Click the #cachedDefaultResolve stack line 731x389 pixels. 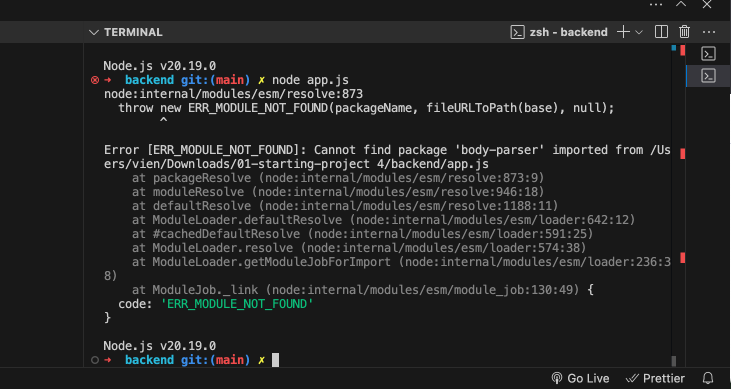362,234
